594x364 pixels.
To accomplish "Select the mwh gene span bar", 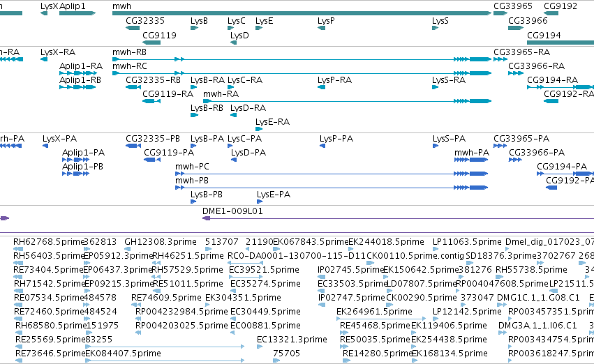I will 302,13.
